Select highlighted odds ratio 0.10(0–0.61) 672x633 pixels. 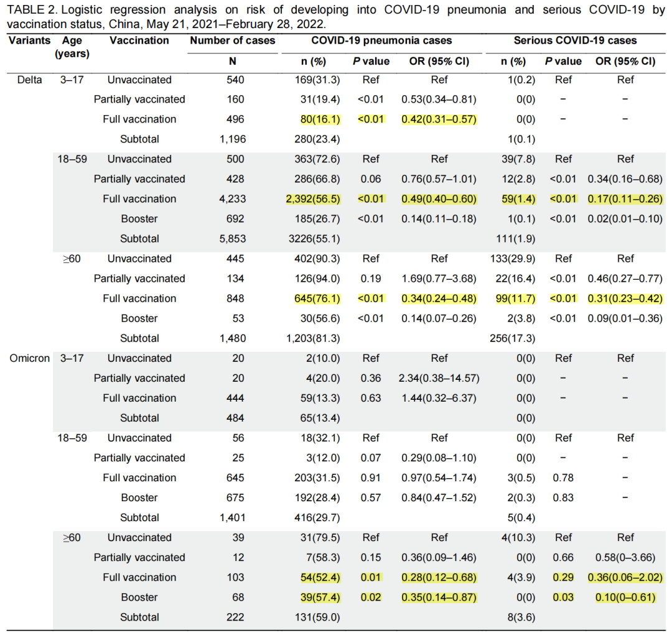click(x=625, y=598)
